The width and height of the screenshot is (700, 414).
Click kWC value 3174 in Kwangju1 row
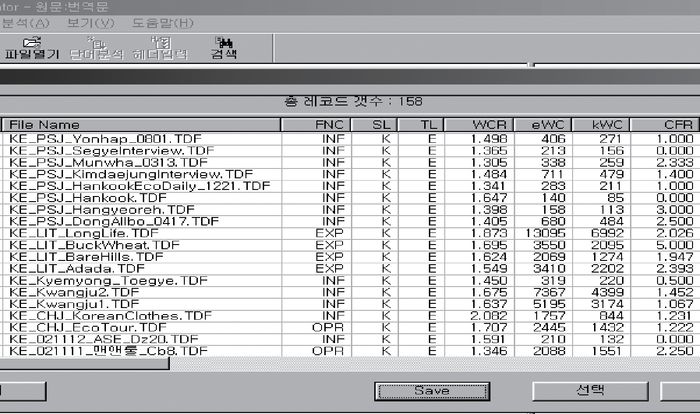(607, 304)
